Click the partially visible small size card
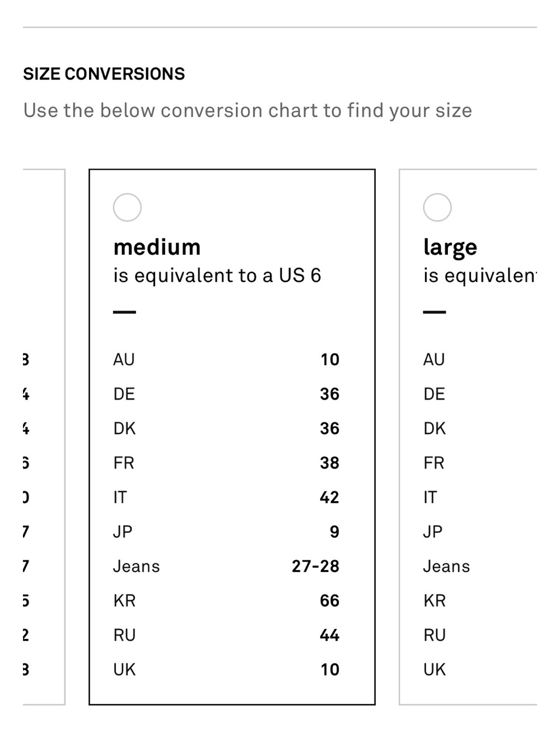The width and height of the screenshot is (560, 747). pyautogui.click(x=44, y=437)
